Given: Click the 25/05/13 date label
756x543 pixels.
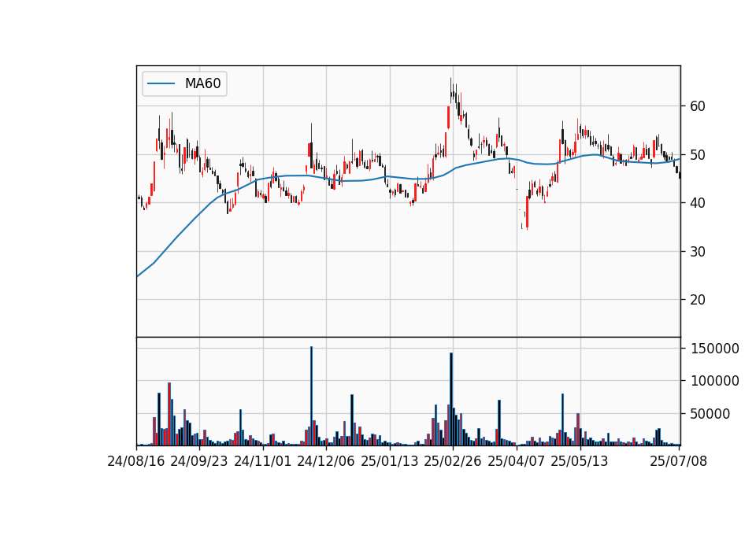Looking at the screenshot, I should point(580,461).
